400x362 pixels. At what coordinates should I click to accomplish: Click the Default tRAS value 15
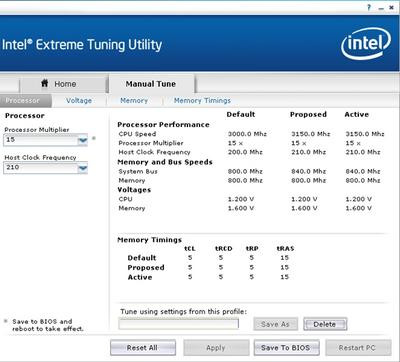pyautogui.click(x=284, y=258)
